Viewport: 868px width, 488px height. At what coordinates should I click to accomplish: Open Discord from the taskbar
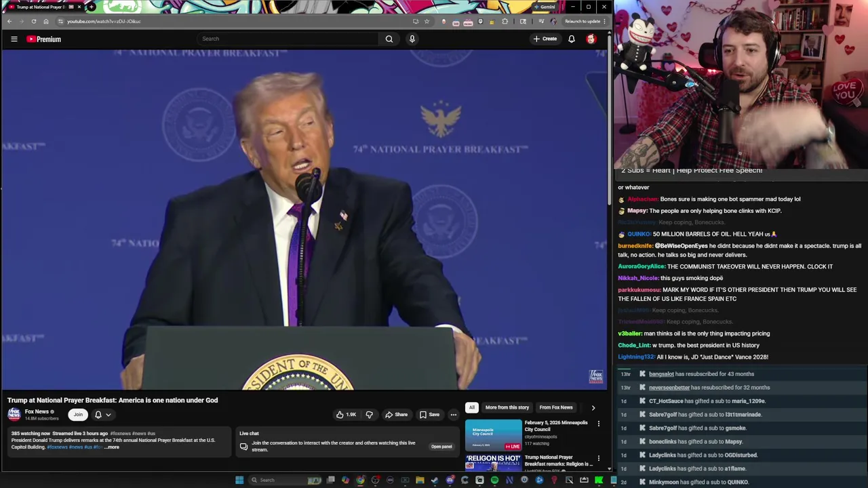click(450, 480)
